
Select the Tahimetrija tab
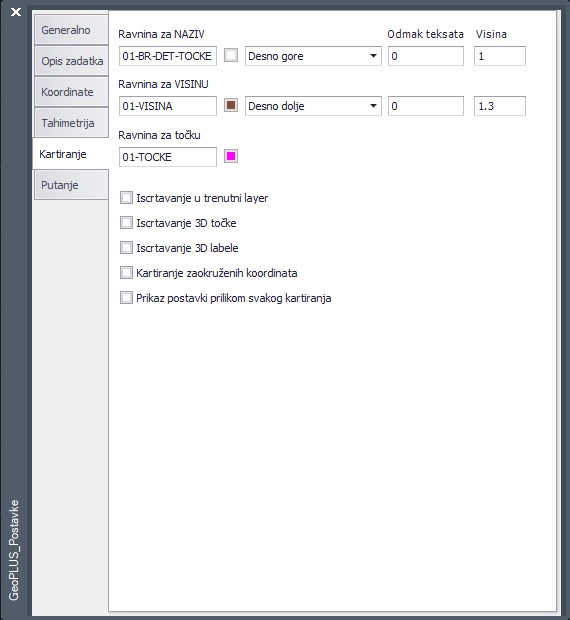71,123
